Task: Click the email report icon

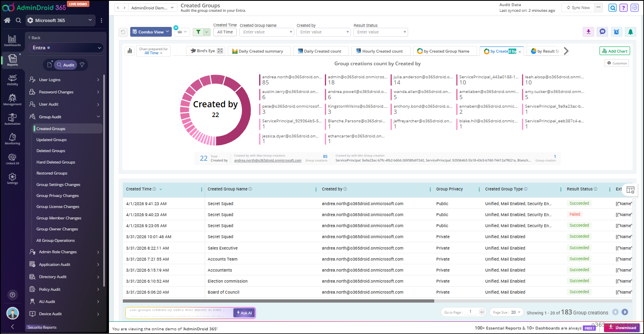Action: coord(602,32)
